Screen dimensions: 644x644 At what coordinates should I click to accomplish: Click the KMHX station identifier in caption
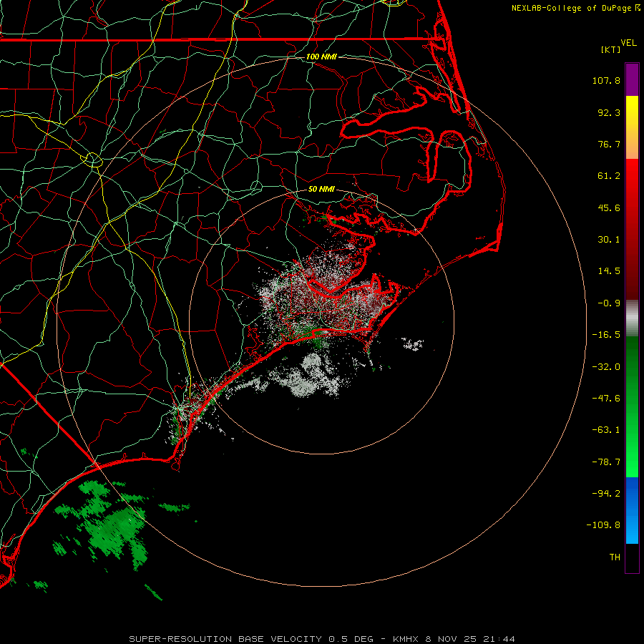pos(407,639)
